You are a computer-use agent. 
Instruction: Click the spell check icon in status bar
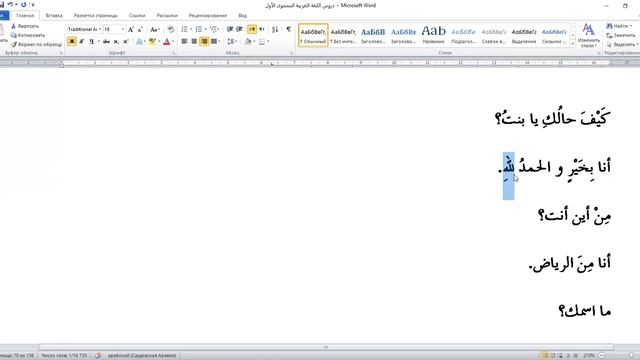pos(98,356)
